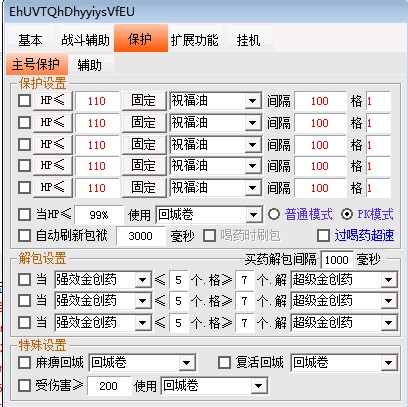Check the 过喝药超速 option
Screen dimensions: 408x407
tap(323, 236)
